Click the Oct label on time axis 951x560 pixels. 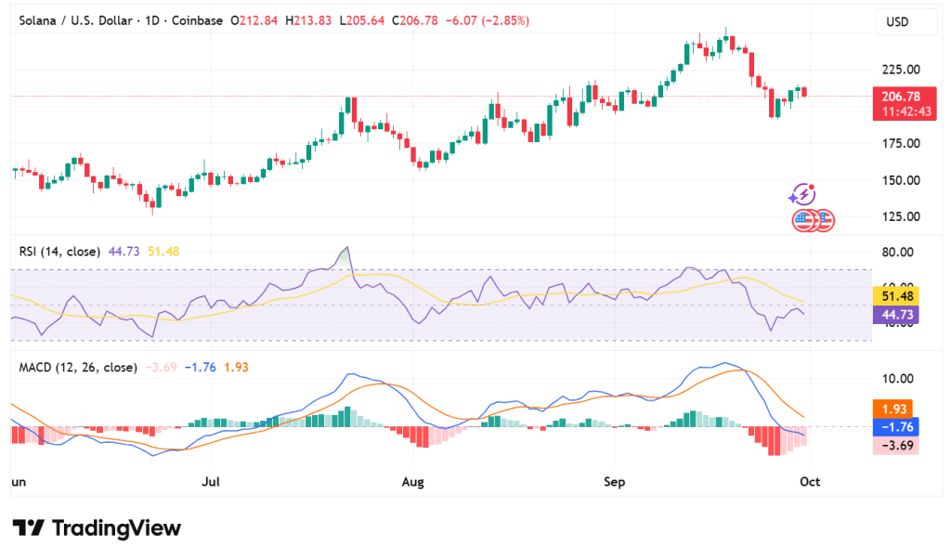click(810, 483)
